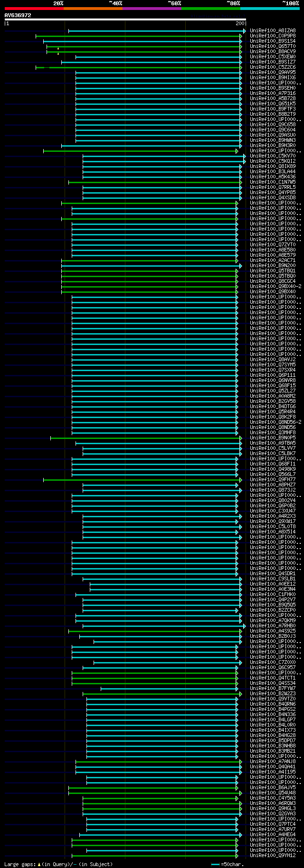Viewport: 304px width, 868px height.
Task: Select the UniRef100_A7P316 label
Action: click(273, 93)
